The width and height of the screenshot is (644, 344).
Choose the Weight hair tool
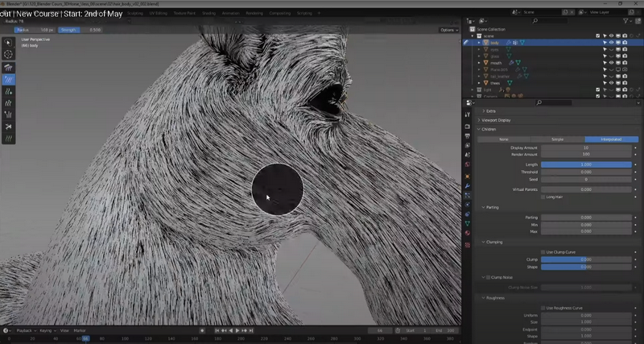tap(8, 138)
